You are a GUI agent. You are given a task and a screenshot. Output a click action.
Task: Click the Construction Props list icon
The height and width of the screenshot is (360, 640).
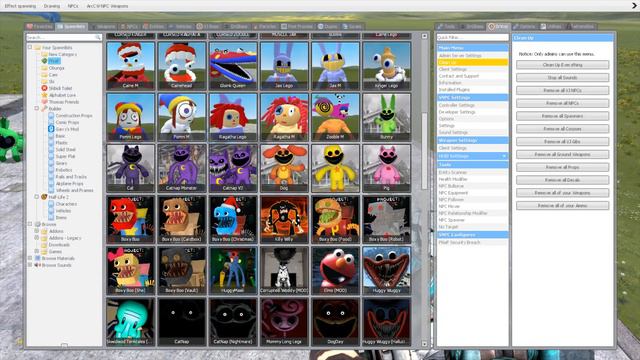point(51,115)
